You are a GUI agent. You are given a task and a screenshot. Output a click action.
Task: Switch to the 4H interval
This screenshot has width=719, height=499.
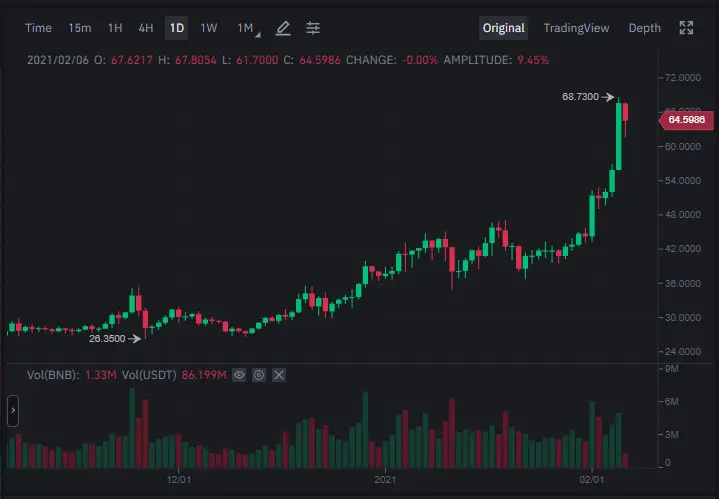point(146,28)
